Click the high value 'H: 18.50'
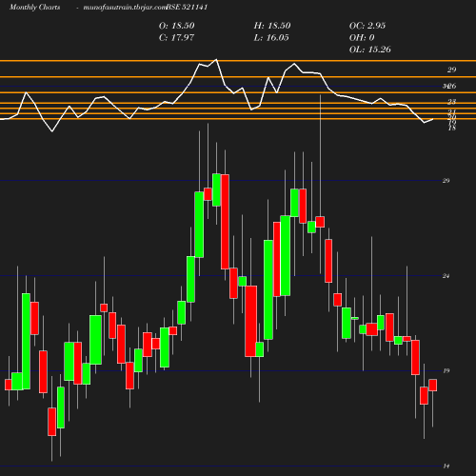This screenshot has width=476, height=476. [272, 26]
